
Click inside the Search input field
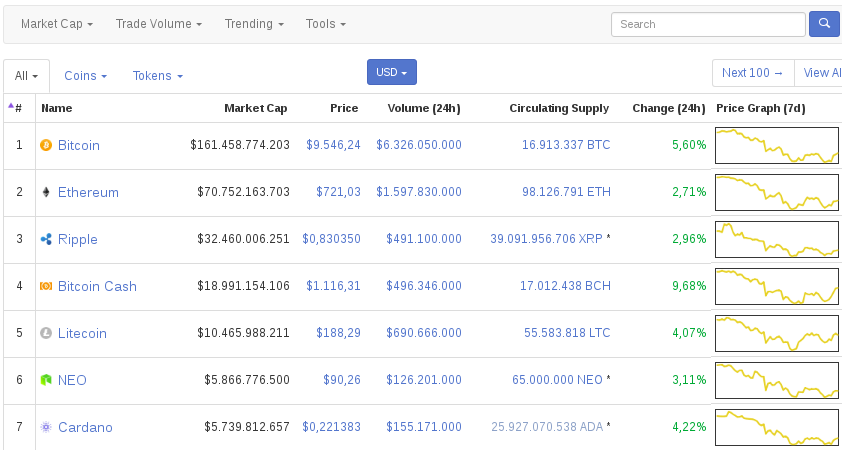pos(707,24)
